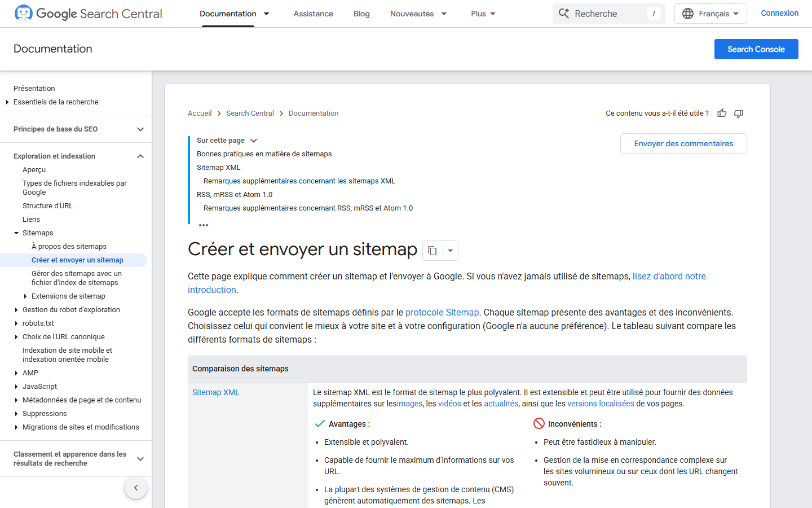Expand the Principes de base du SEO section
This screenshot has height=508, width=812.
pyautogui.click(x=140, y=129)
